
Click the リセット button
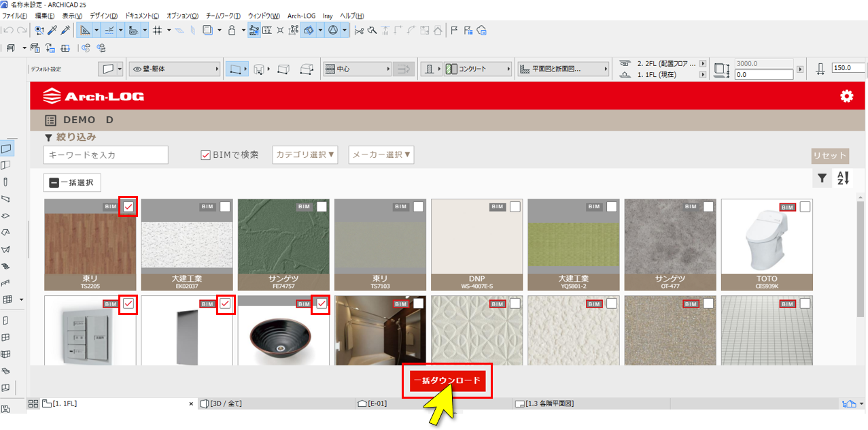click(x=830, y=155)
